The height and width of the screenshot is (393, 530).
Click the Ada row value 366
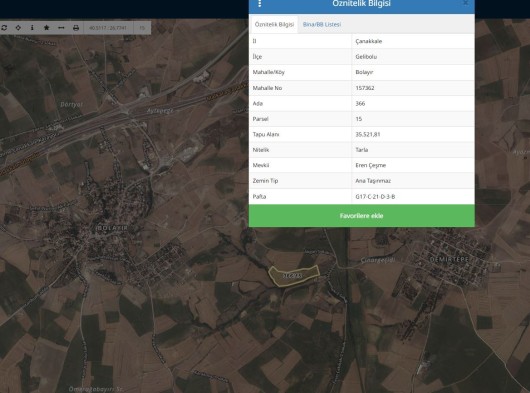[360, 103]
